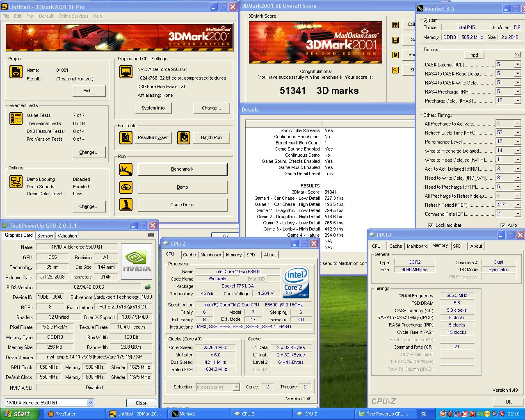Open the Write to Read Delayed (tWTR) dropdown

(x=518, y=160)
